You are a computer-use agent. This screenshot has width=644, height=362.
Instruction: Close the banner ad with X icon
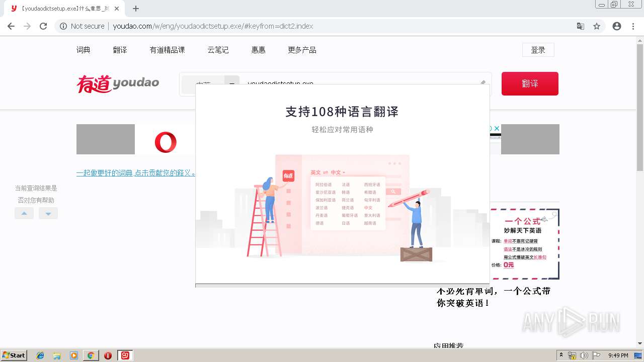click(x=497, y=128)
